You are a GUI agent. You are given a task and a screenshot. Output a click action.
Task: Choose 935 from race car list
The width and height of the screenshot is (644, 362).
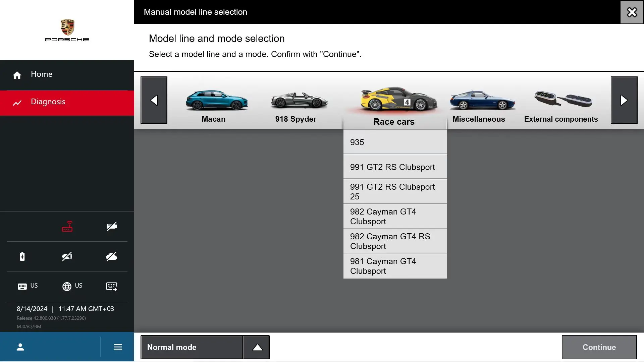point(395,142)
